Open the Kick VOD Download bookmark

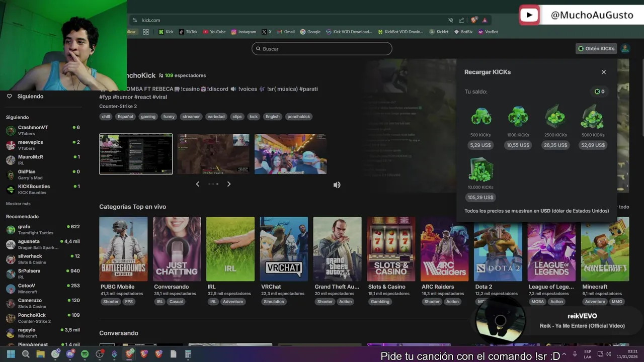[x=349, y=32]
